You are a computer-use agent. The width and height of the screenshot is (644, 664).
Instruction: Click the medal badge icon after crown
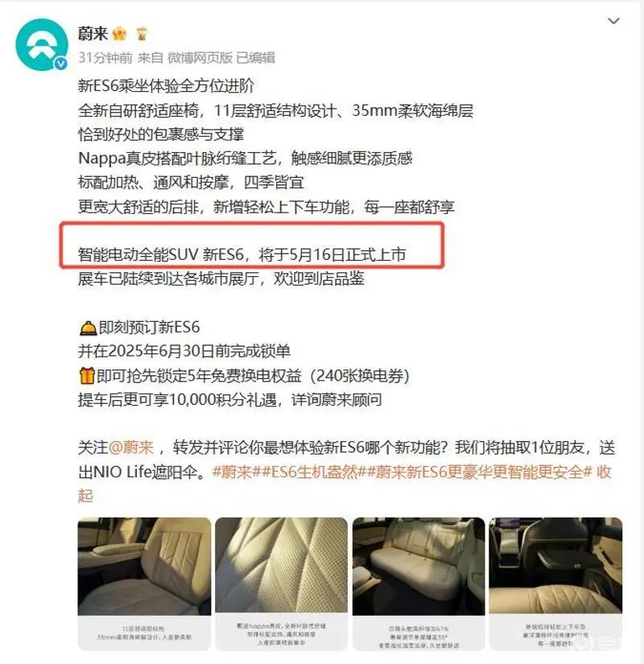[x=142, y=34]
